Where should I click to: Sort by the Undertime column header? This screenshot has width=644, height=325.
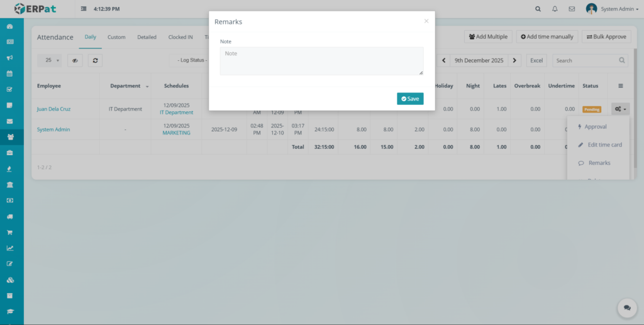tap(562, 85)
